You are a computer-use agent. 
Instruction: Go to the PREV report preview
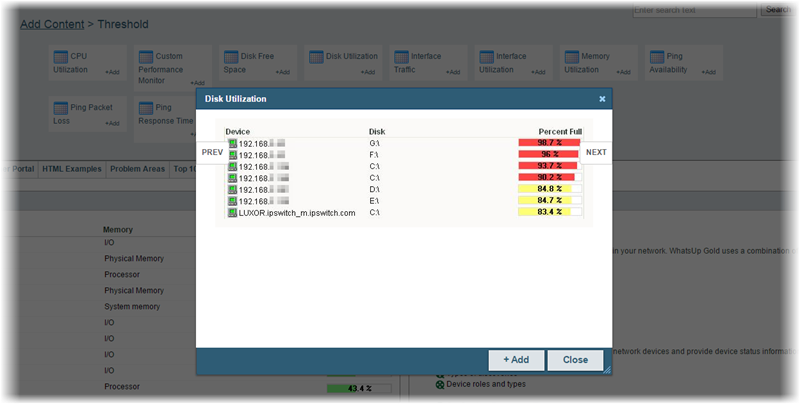[x=212, y=153]
